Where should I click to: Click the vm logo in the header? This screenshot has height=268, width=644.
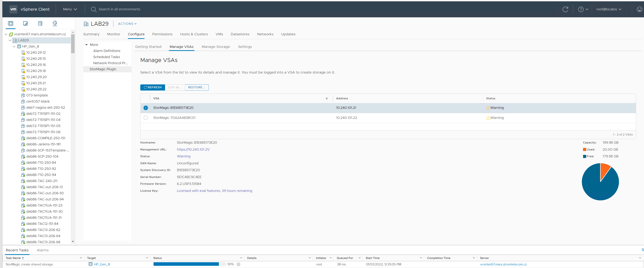(13, 9)
